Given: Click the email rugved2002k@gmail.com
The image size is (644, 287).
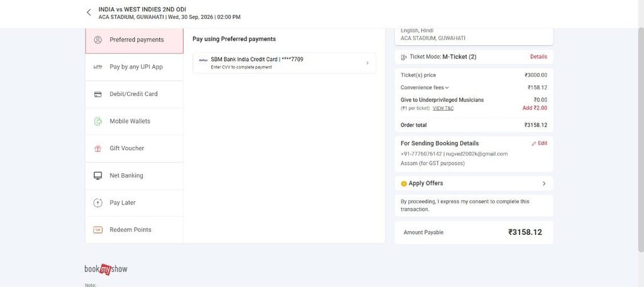Looking at the screenshot, I should (x=477, y=154).
